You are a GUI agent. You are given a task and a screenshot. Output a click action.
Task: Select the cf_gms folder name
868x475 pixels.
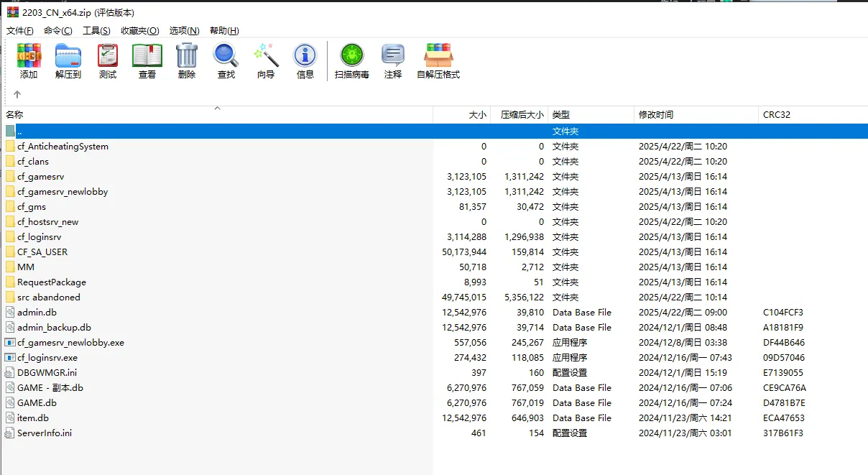point(32,206)
